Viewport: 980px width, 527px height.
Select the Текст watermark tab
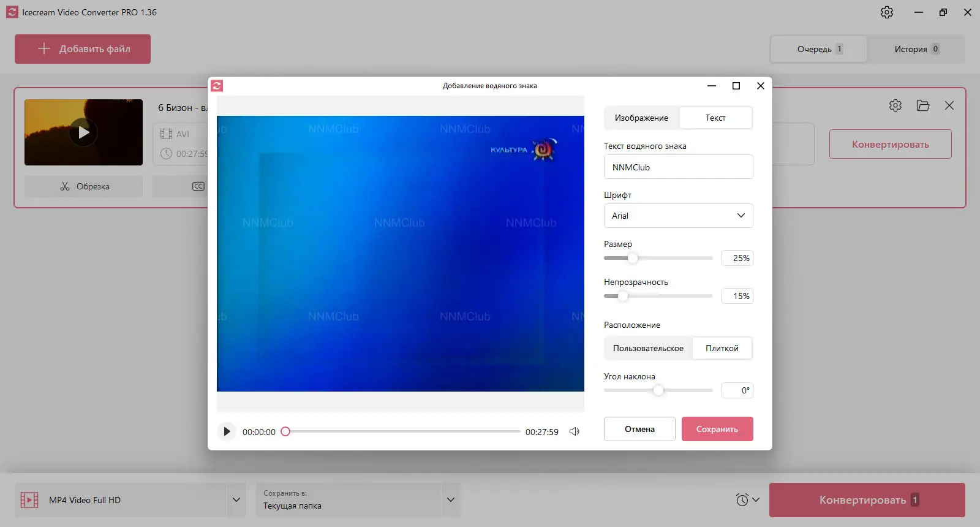point(715,118)
